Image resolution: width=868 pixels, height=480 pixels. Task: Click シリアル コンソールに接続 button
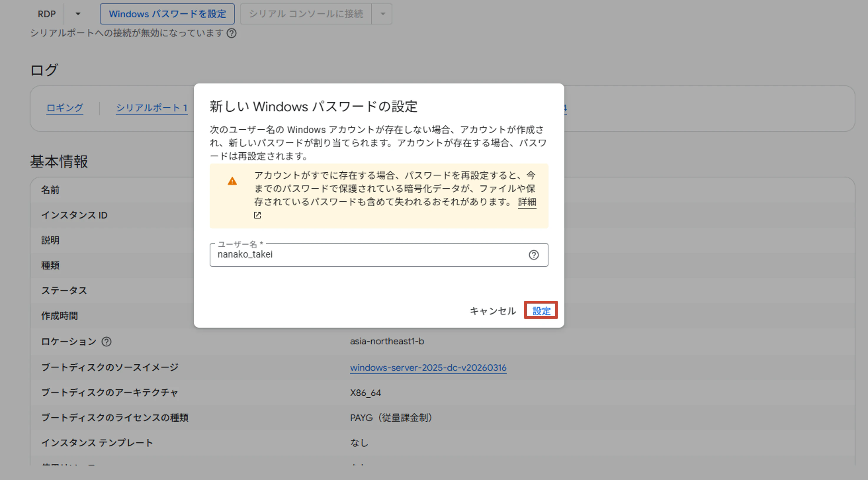[306, 14]
